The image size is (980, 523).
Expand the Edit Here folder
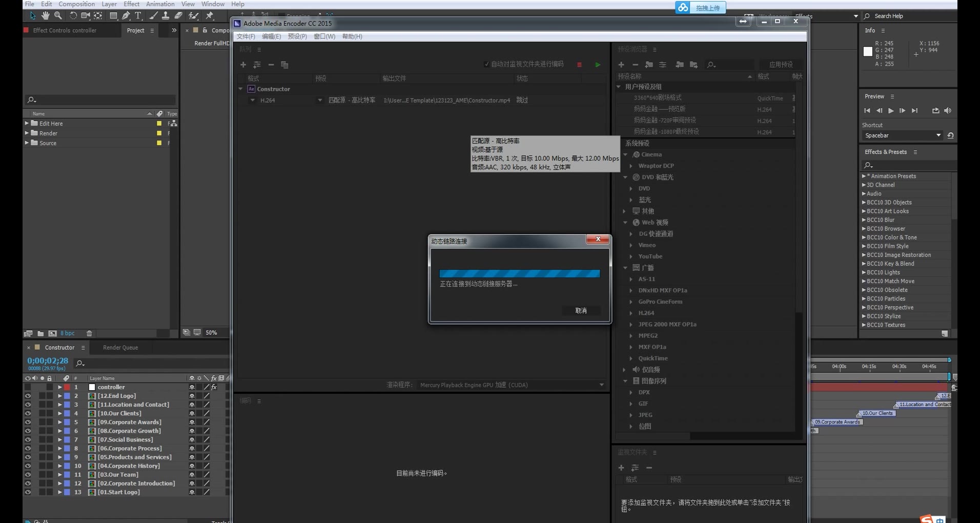[27, 124]
